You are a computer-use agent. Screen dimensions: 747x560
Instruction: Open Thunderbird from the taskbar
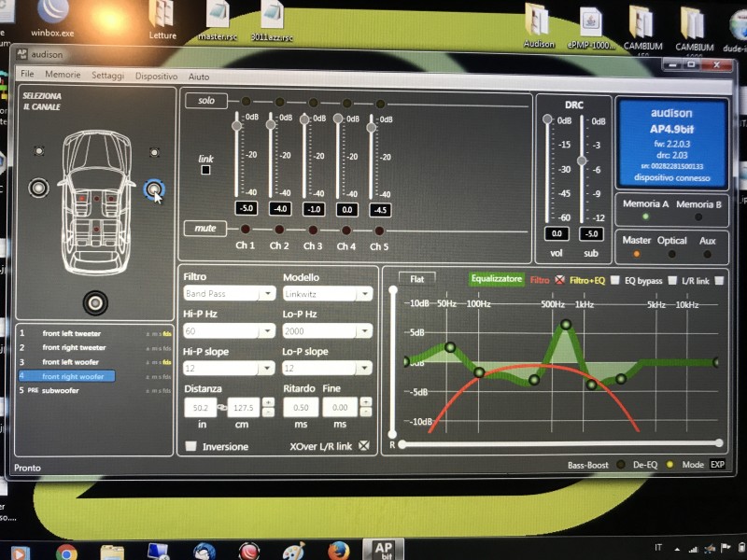click(204, 552)
